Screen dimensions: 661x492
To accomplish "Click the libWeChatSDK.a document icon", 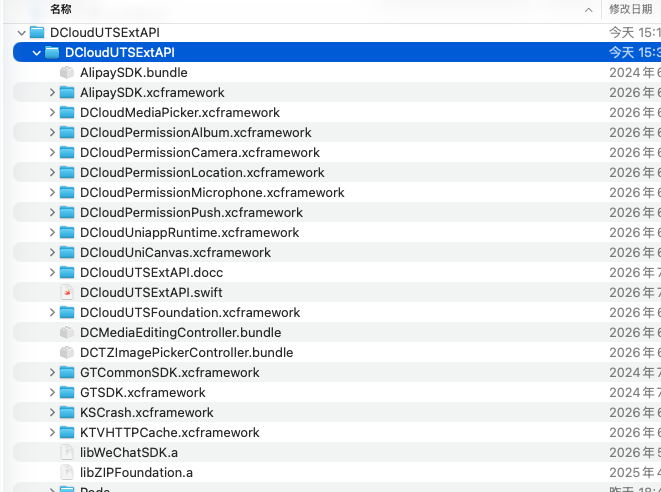I will tap(67, 452).
